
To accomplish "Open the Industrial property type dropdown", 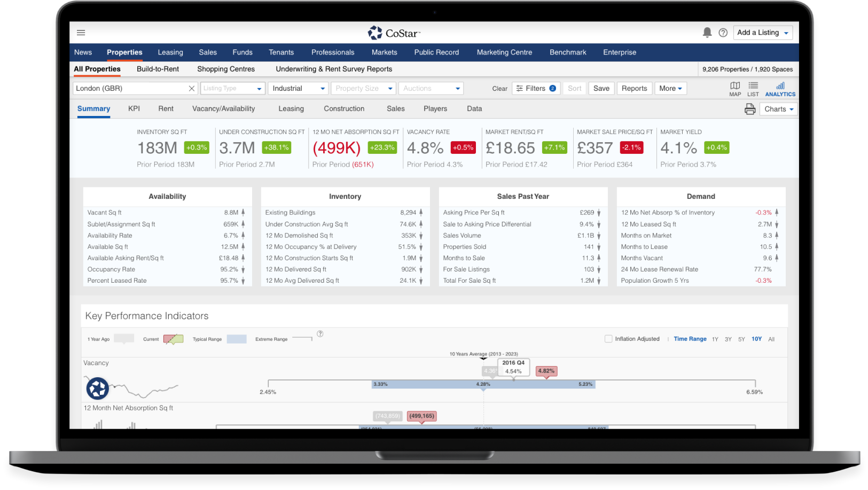I will [x=298, y=88].
